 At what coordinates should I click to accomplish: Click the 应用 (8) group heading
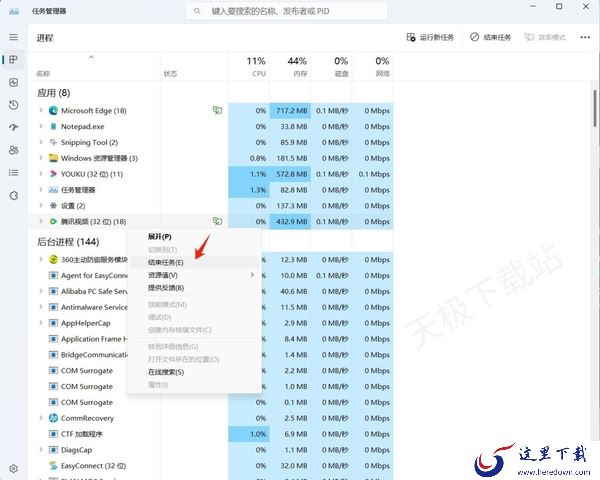coord(54,93)
